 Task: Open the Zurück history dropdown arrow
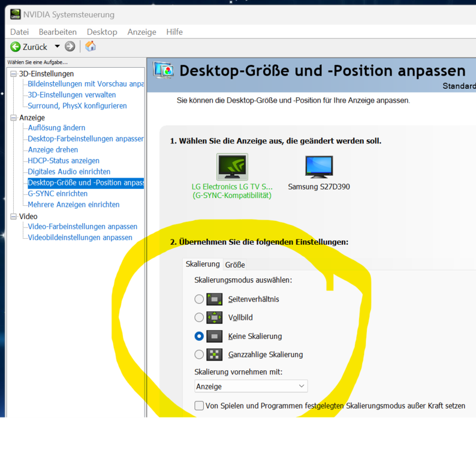pos(57,46)
